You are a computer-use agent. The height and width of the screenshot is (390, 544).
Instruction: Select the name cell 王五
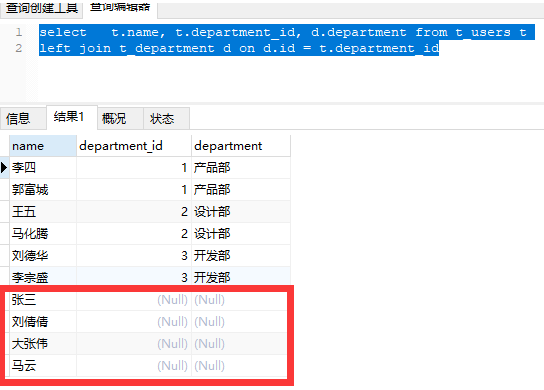click(x=43, y=212)
